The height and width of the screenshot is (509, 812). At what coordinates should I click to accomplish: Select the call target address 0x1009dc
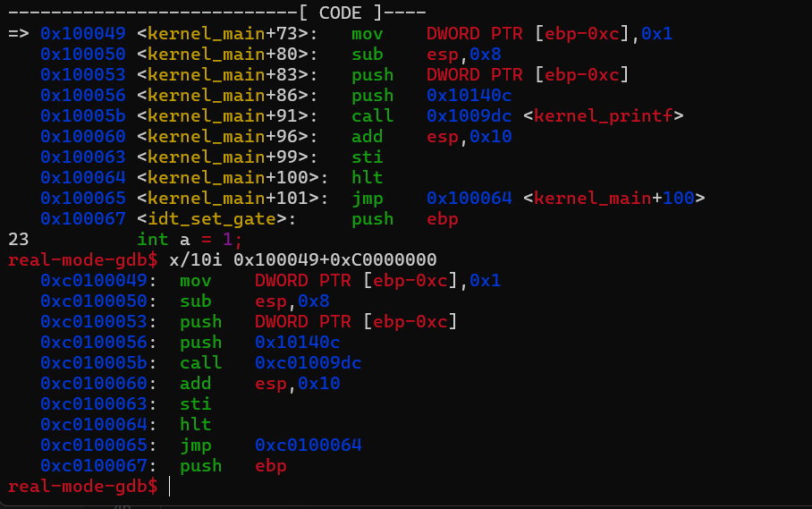click(x=469, y=116)
